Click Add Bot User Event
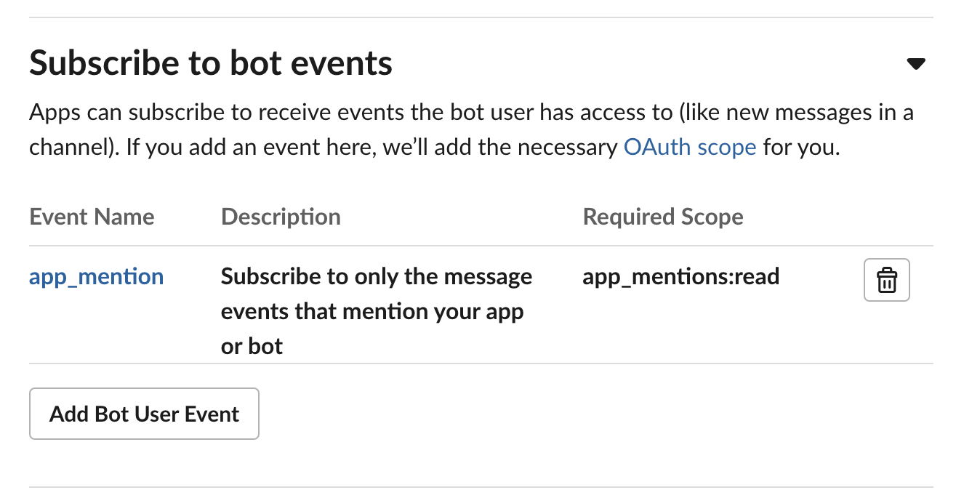This screenshot has height=490, width=980. tap(143, 414)
